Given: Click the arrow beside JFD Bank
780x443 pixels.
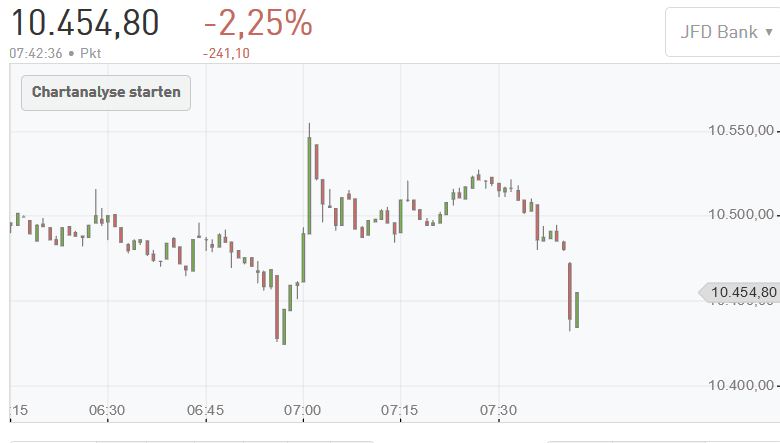Looking at the screenshot, I should point(768,32).
